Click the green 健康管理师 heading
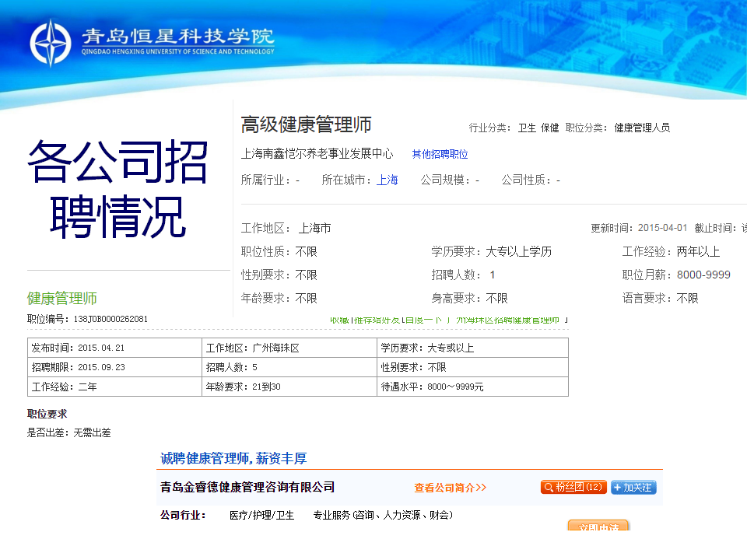The image size is (747, 560). [62, 298]
